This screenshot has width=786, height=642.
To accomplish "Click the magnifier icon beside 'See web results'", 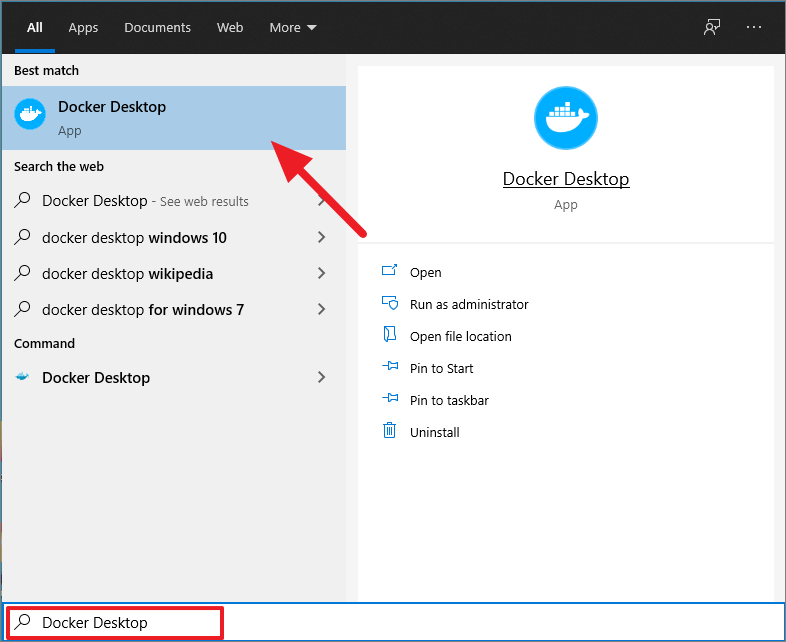I will pos(23,200).
